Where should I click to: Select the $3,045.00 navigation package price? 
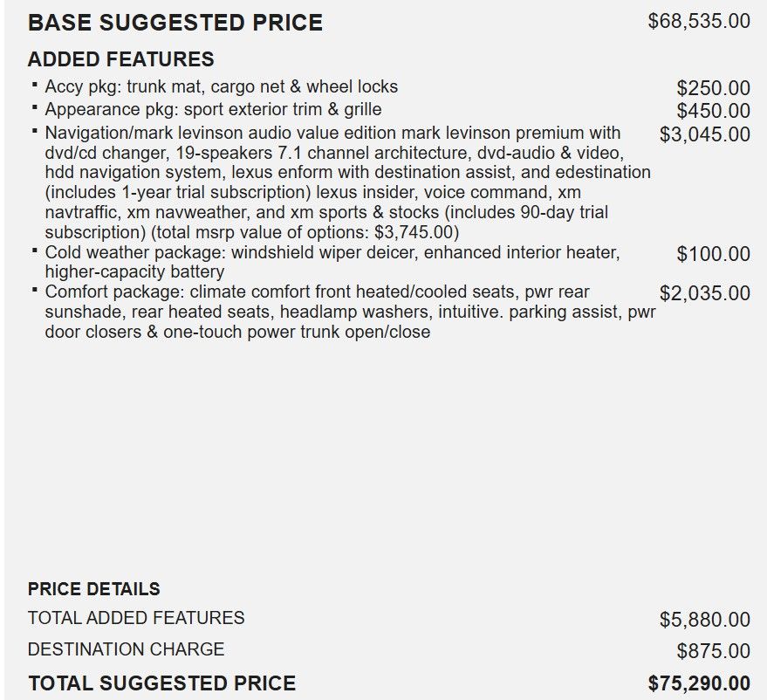click(704, 134)
